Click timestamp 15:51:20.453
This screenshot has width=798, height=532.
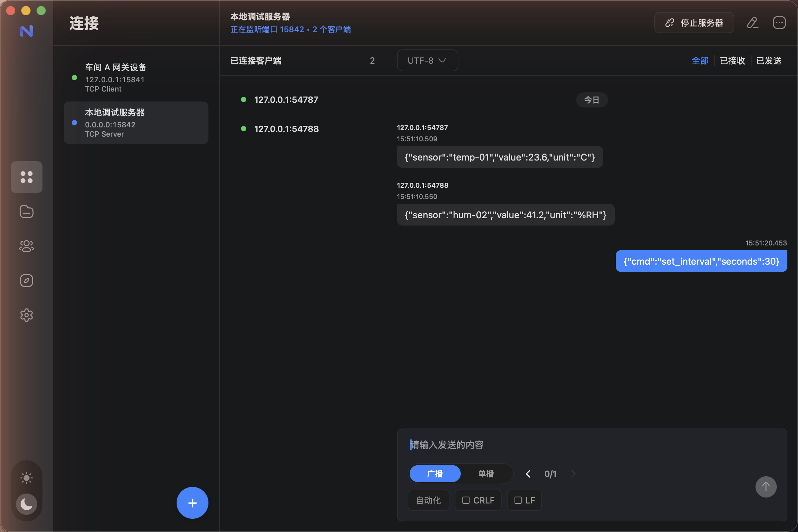coord(766,243)
